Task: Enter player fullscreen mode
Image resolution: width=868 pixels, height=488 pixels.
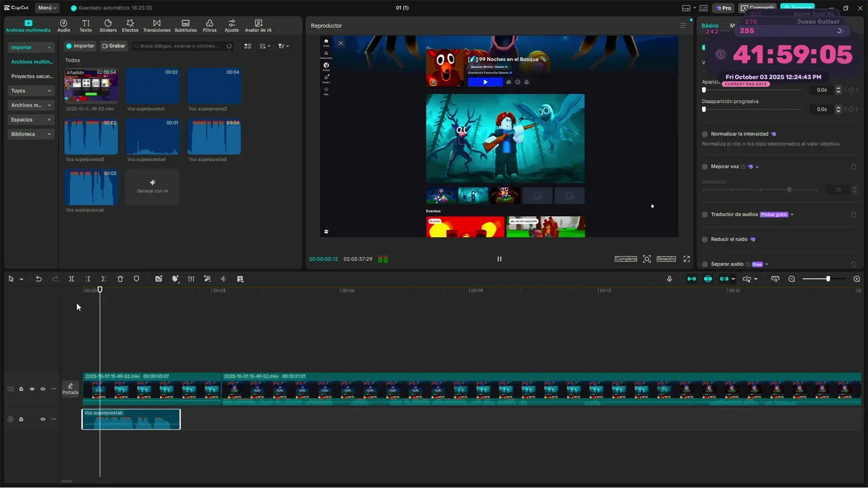Action: pyautogui.click(x=686, y=259)
